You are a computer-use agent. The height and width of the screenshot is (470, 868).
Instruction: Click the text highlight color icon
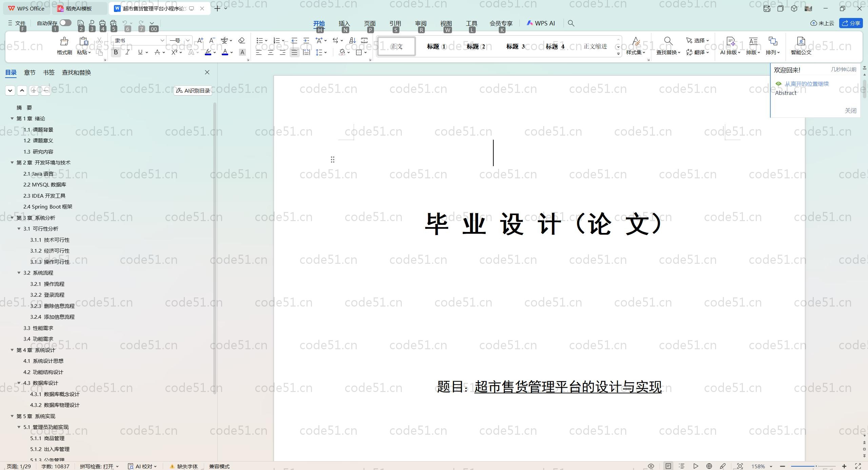208,52
